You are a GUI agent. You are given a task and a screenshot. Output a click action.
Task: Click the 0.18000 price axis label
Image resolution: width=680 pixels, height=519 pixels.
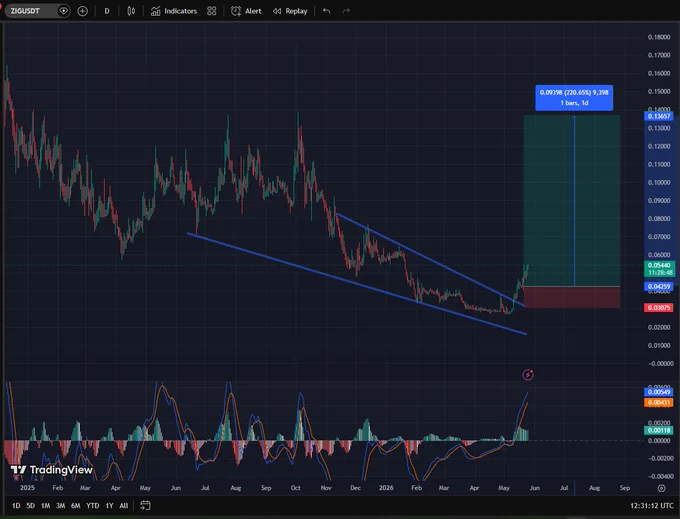pyautogui.click(x=659, y=37)
